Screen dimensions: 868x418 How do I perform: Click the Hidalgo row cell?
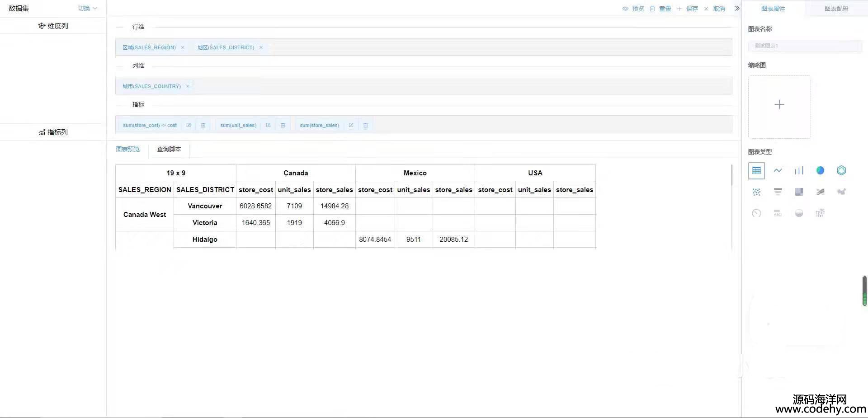[x=205, y=240]
